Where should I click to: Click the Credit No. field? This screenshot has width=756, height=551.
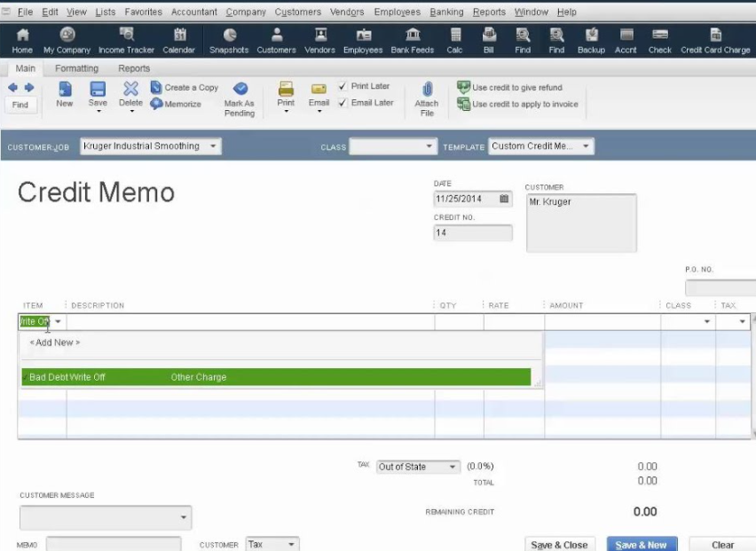(x=472, y=232)
